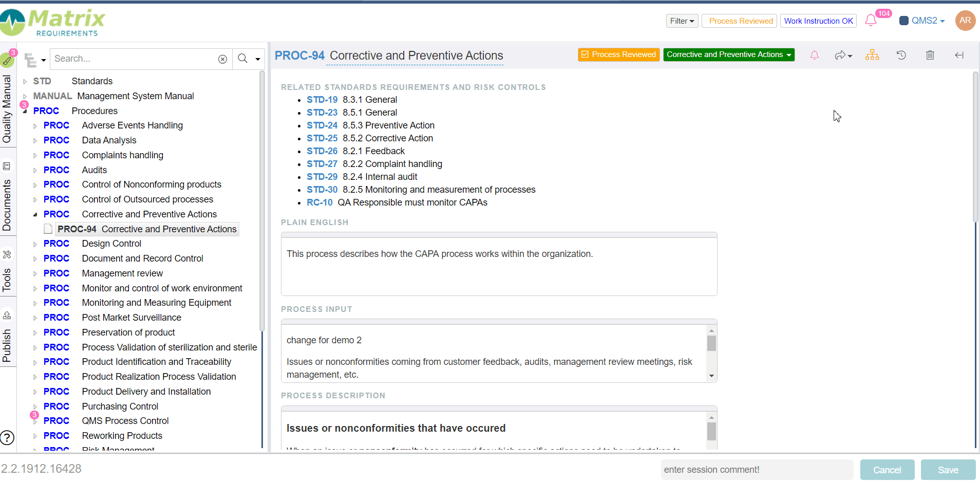Toggle the Process Reviewed header filter

point(740,21)
